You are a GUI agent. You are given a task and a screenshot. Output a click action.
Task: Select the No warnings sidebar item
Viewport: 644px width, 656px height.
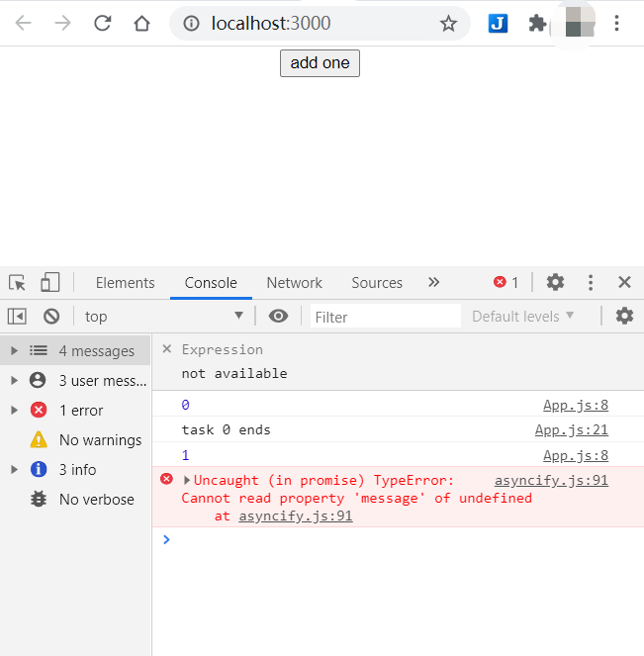75,439
